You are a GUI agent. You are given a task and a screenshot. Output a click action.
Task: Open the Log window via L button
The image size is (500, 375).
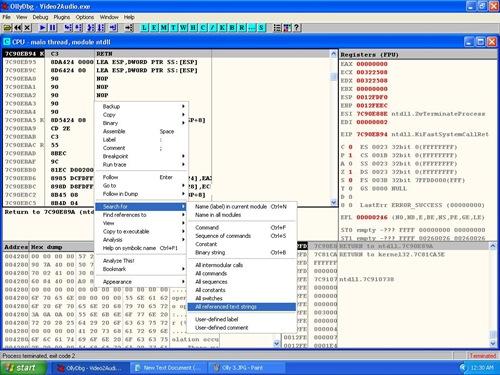(144, 28)
